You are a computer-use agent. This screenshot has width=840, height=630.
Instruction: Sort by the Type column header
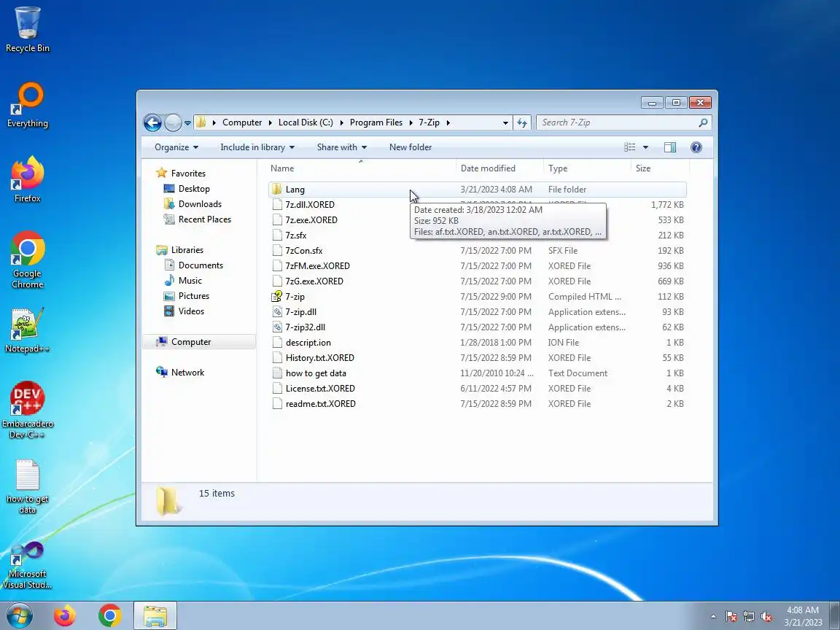[587, 168]
